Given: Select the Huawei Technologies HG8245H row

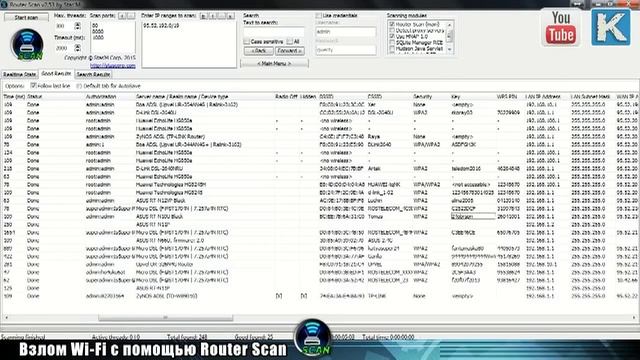Looking at the screenshot, I should coord(320,184).
